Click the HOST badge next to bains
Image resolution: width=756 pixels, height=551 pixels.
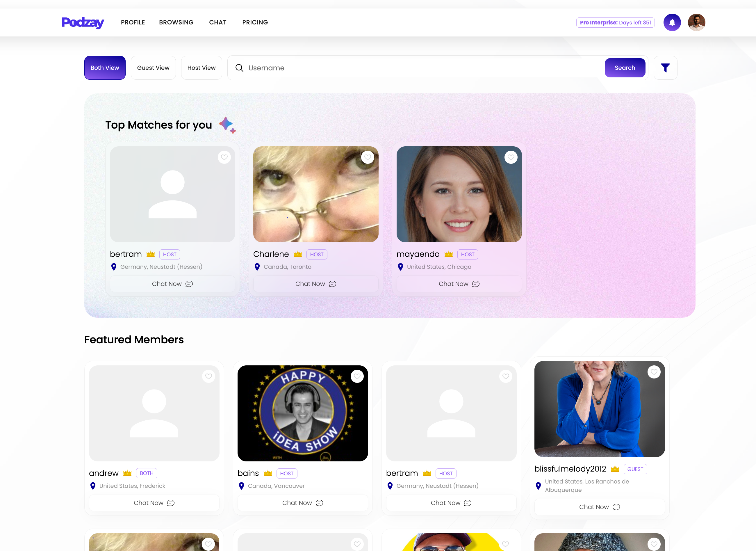(287, 473)
